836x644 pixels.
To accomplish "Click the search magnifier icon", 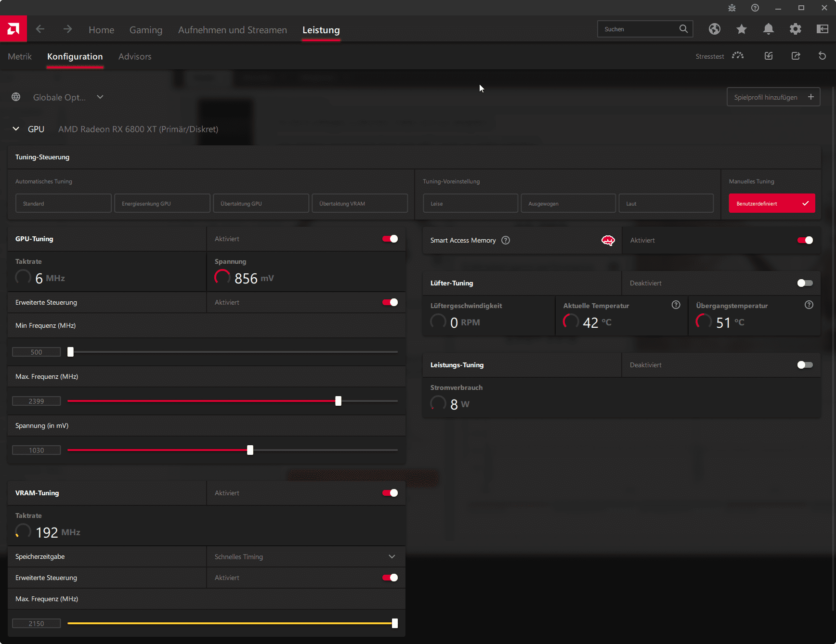I will click(x=683, y=29).
